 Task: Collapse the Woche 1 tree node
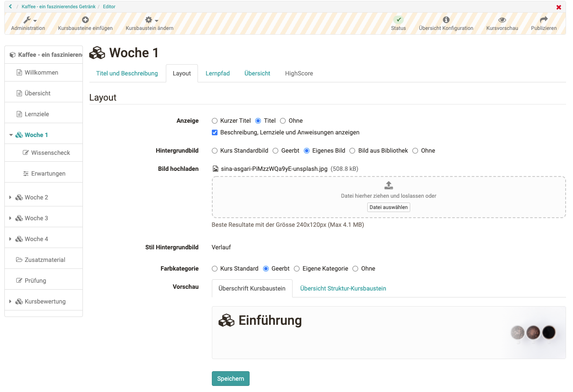pyautogui.click(x=11, y=135)
